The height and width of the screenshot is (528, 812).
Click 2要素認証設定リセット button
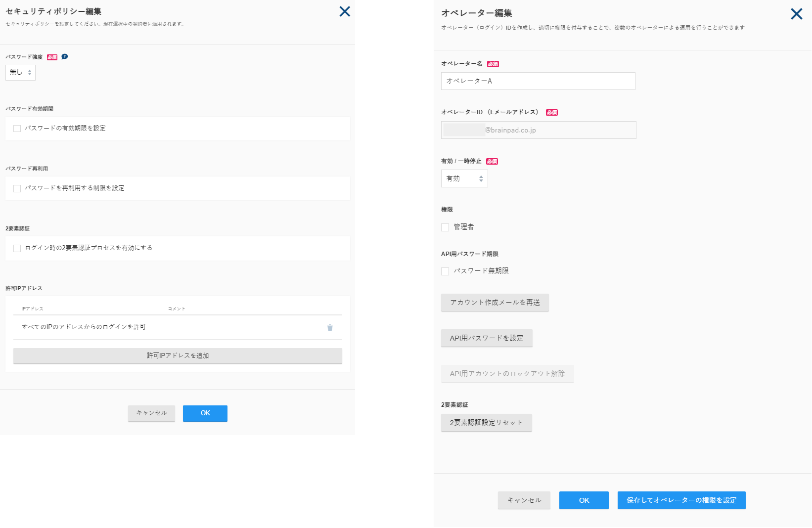point(486,423)
